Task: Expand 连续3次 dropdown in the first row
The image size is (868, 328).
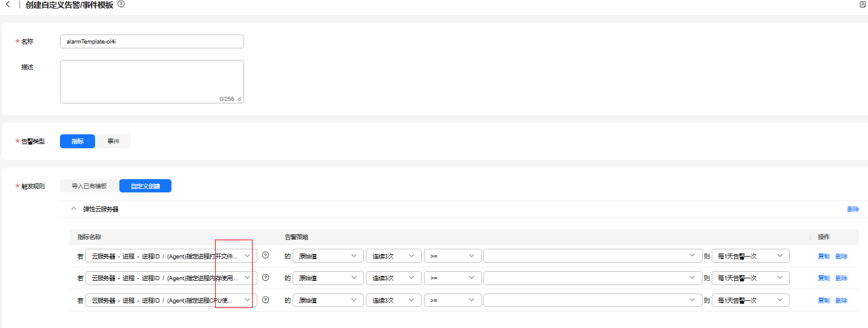Action: click(393, 256)
